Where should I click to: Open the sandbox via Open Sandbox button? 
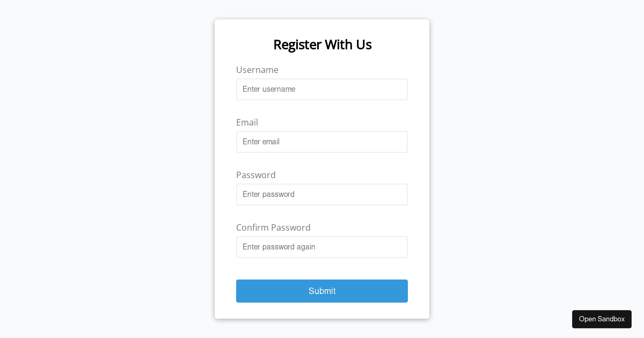[602, 319]
